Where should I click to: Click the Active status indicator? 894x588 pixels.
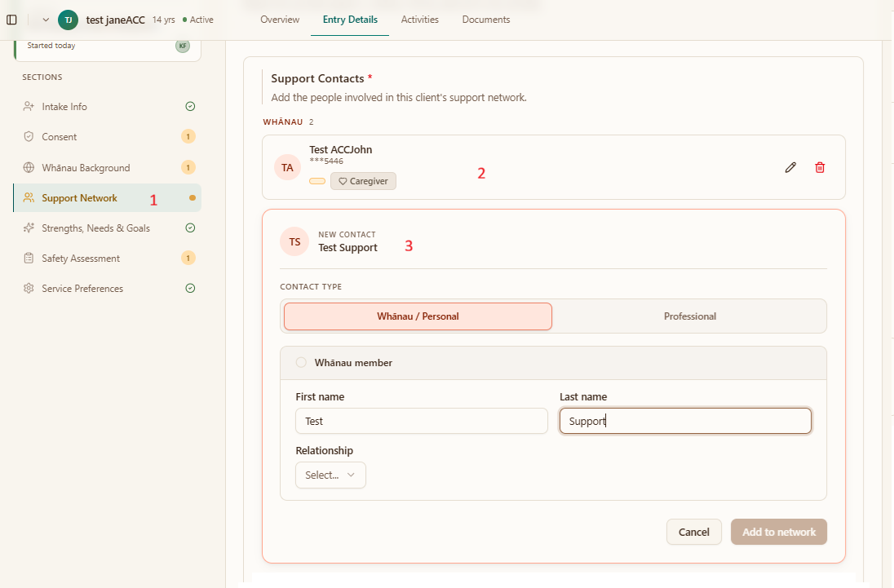[x=198, y=20]
